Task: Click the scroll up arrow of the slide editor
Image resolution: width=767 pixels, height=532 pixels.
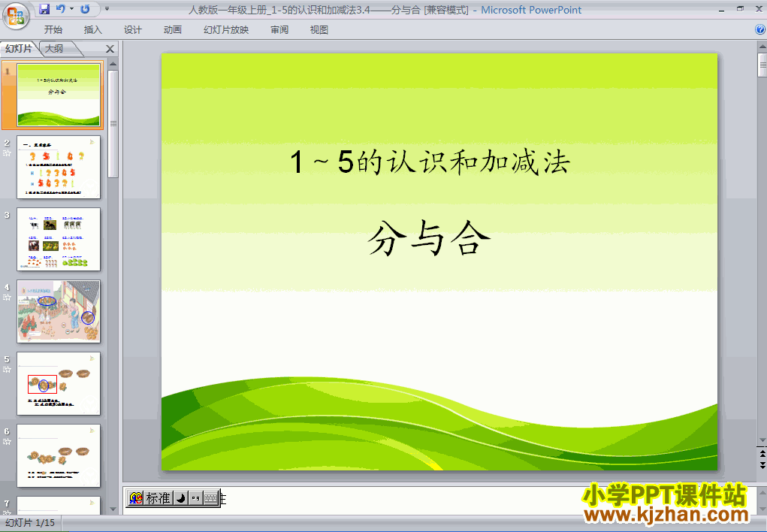Action: [762, 47]
